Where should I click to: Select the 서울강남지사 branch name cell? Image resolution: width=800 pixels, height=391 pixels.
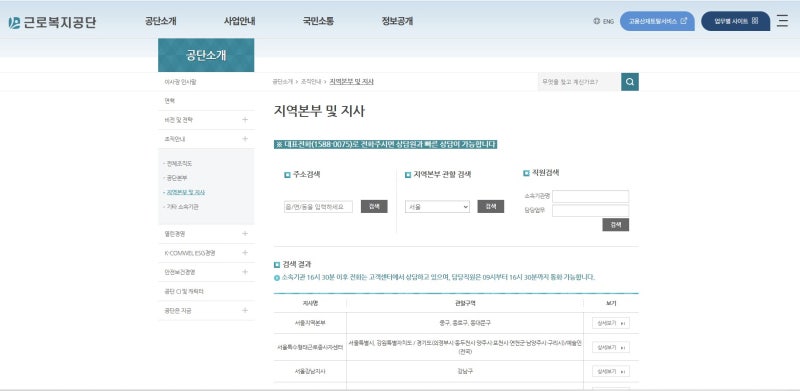click(310, 371)
